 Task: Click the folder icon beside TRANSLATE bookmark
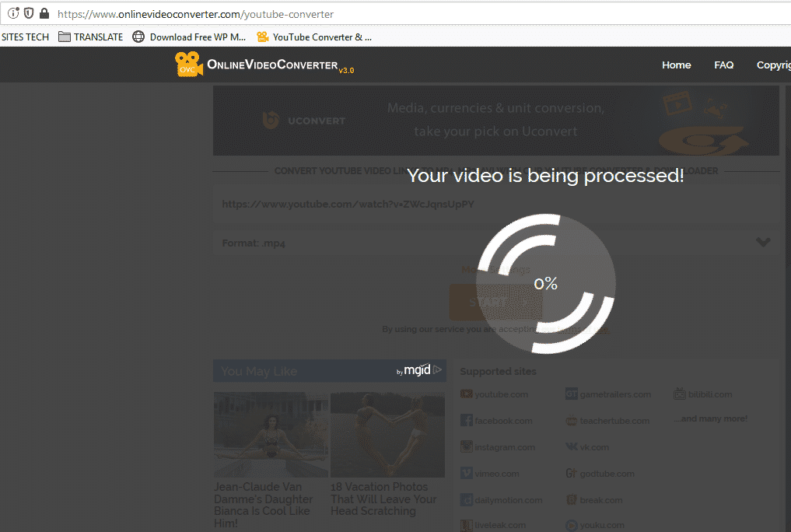point(64,37)
